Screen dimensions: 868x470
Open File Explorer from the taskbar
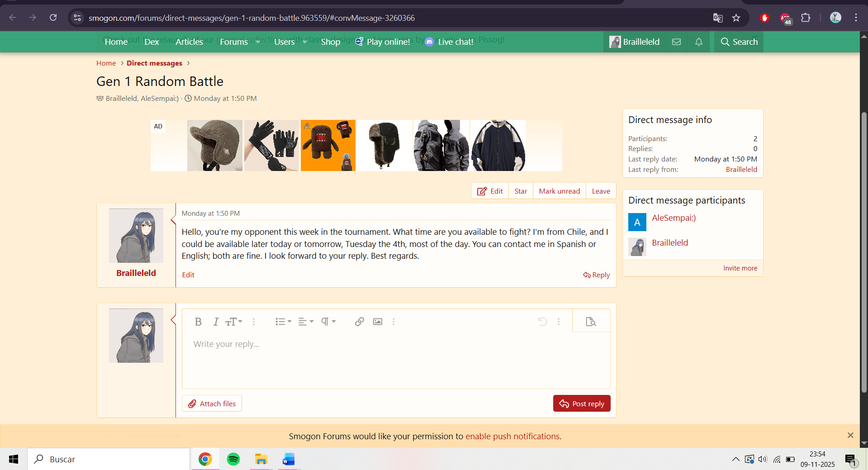pos(261,459)
